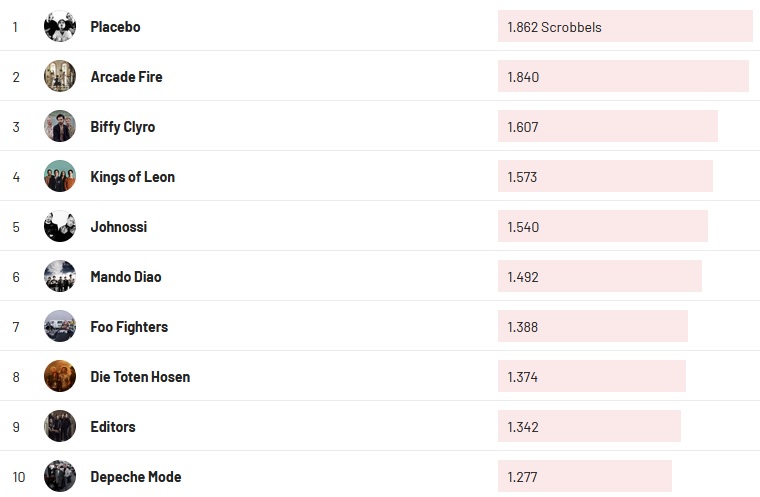
Task: Click Placebo's artist avatar
Action: tap(60, 27)
